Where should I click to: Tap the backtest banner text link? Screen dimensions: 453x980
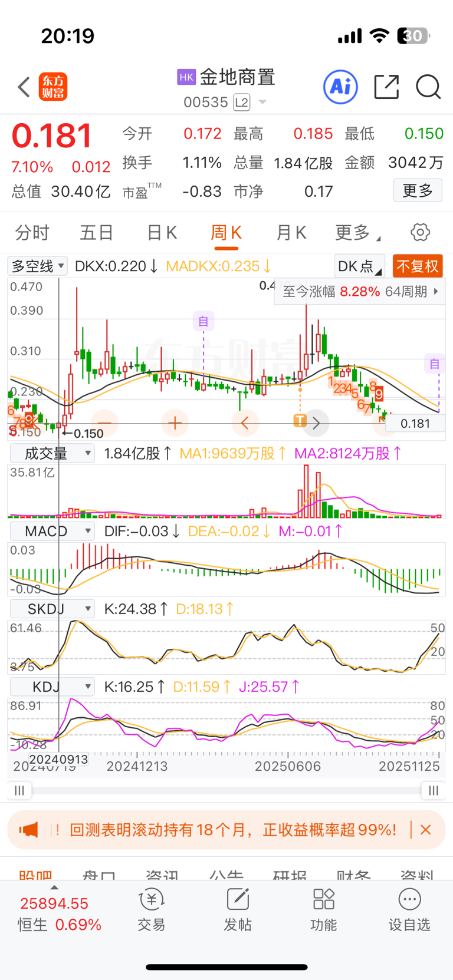pos(233,830)
